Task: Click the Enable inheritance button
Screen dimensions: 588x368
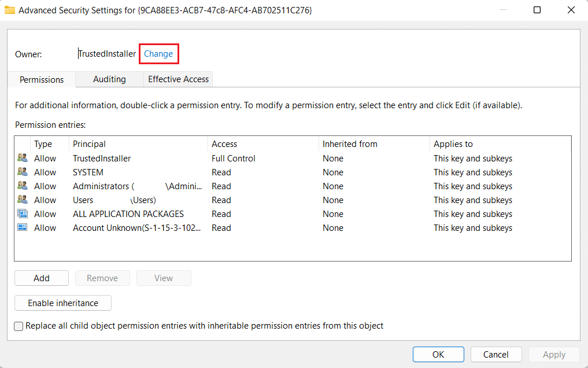Action: pos(62,303)
